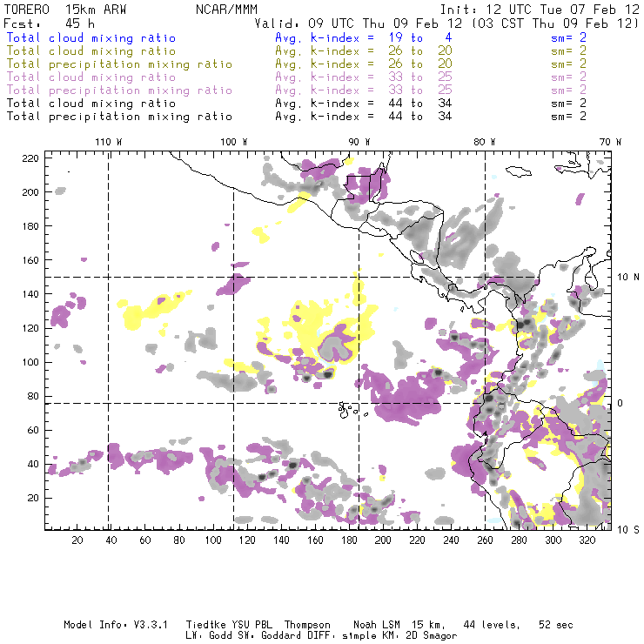Click pink precipitation row "Avg. k-index = 33 to 25"
The width and height of the screenshot is (644, 644).
[x=364, y=91]
